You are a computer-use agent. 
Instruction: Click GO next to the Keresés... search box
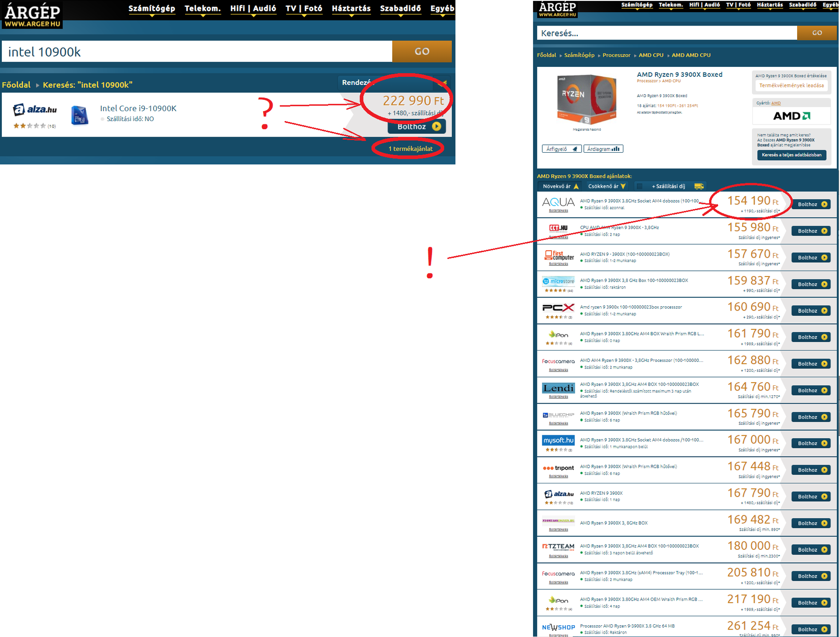click(x=817, y=33)
